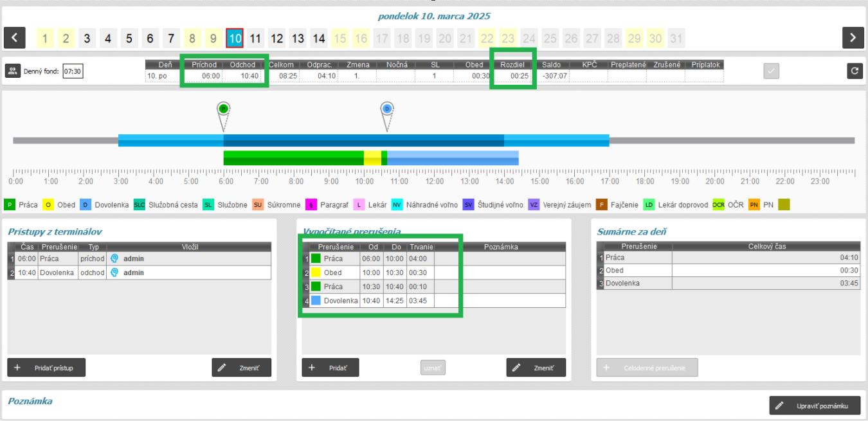Select day 11 in the calendar strip
The image size is (868, 421).
(255, 39)
